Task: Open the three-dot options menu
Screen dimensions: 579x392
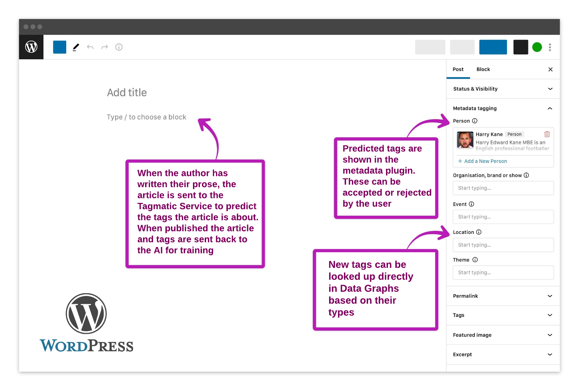Action: 550,47
